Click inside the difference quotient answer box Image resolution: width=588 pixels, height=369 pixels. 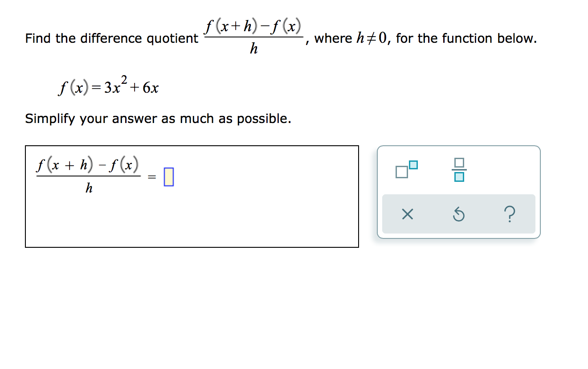[x=168, y=176]
